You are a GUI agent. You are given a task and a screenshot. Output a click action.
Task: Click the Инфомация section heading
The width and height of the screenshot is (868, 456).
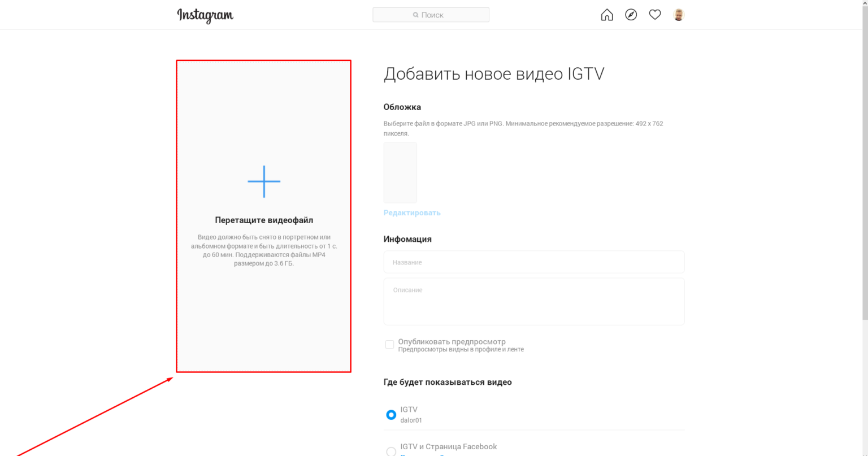pyautogui.click(x=407, y=239)
